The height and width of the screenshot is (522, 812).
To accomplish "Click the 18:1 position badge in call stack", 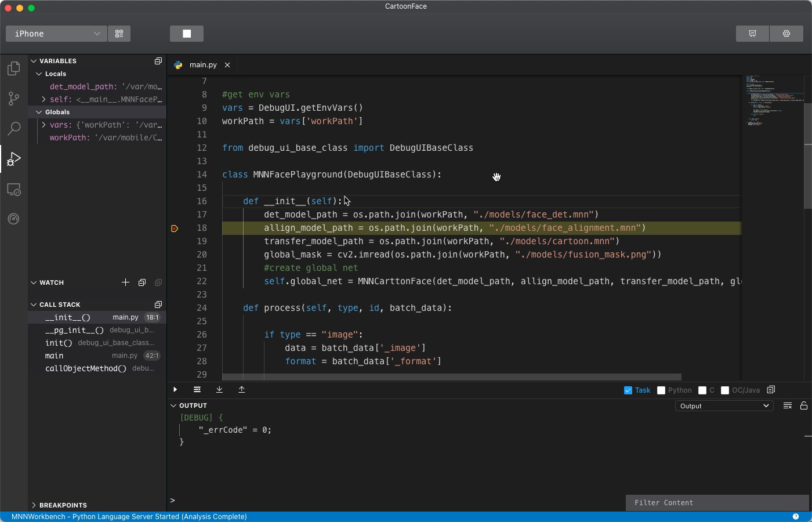I will (x=153, y=317).
